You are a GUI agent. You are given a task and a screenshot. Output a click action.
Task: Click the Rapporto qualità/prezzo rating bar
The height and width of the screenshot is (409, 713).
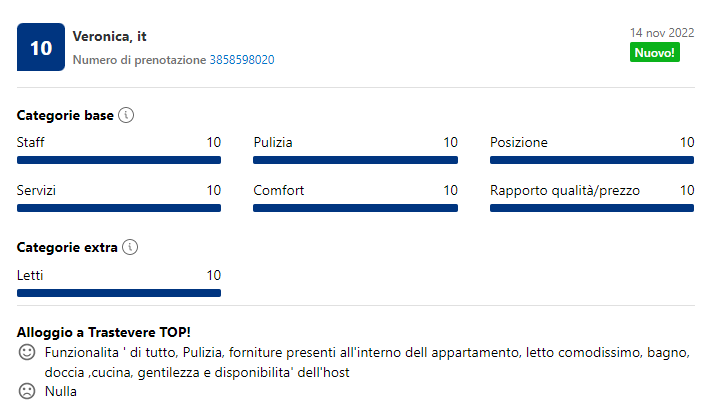[592, 208]
